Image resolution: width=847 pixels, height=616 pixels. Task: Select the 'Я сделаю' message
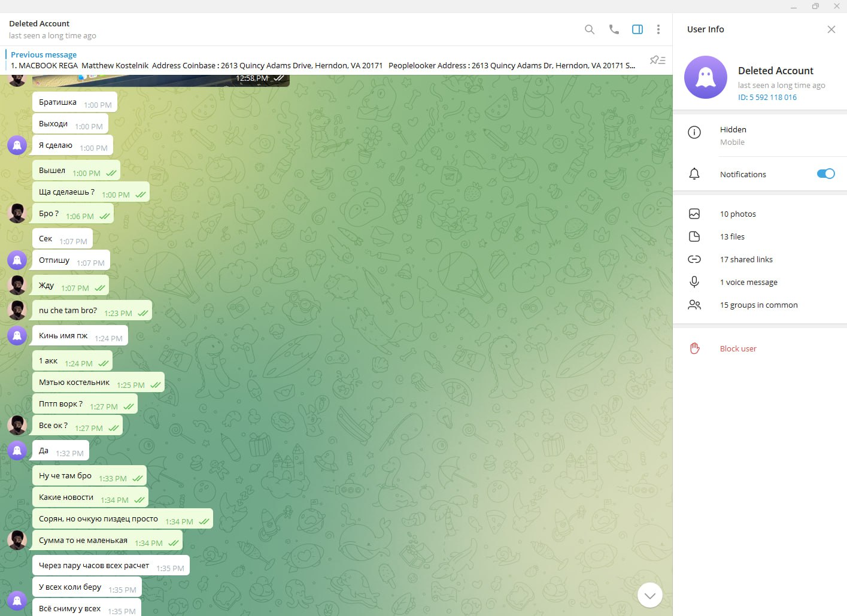click(x=72, y=145)
